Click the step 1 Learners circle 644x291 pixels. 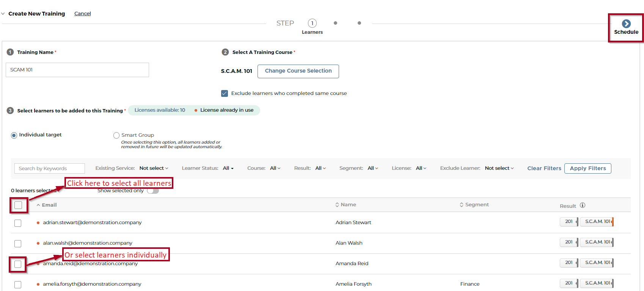pyautogui.click(x=312, y=23)
